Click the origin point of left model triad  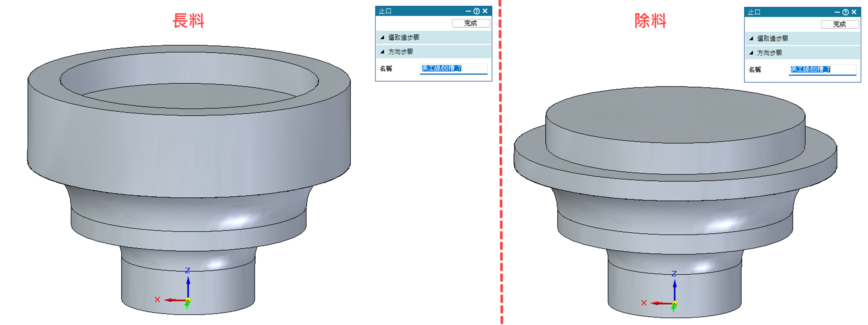click(188, 300)
